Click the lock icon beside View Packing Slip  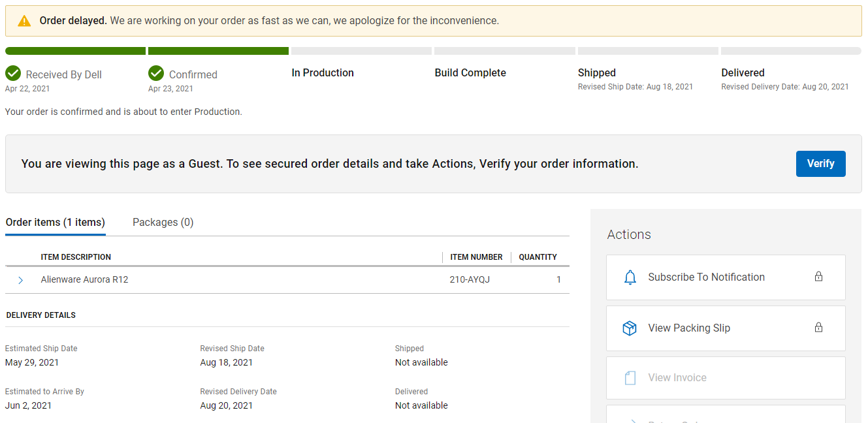coord(818,328)
